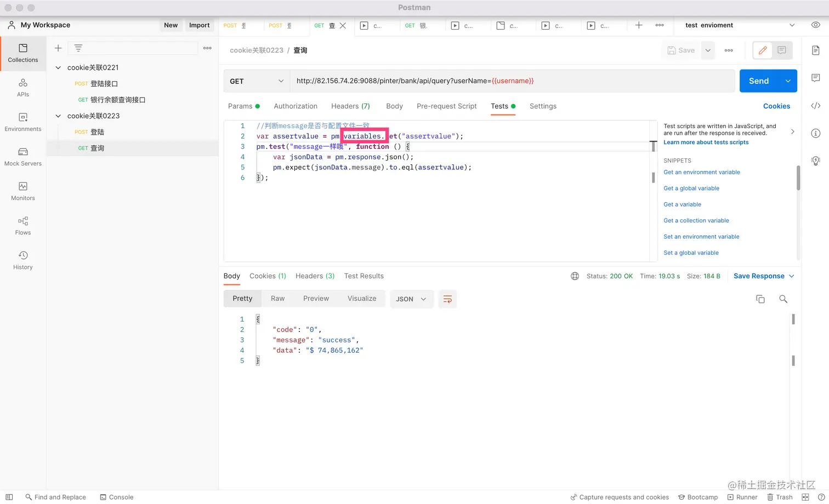This screenshot has width=829, height=504.
Task: Collapse the snippets panel with the chevron
Action: (792, 131)
